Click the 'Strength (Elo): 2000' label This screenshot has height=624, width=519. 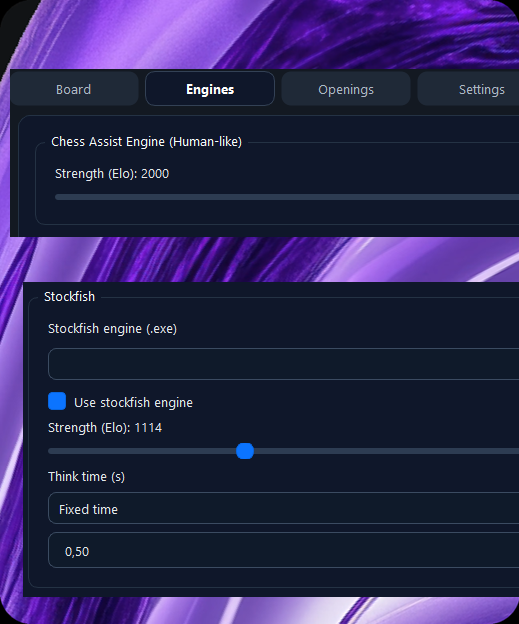(x=112, y=174)
